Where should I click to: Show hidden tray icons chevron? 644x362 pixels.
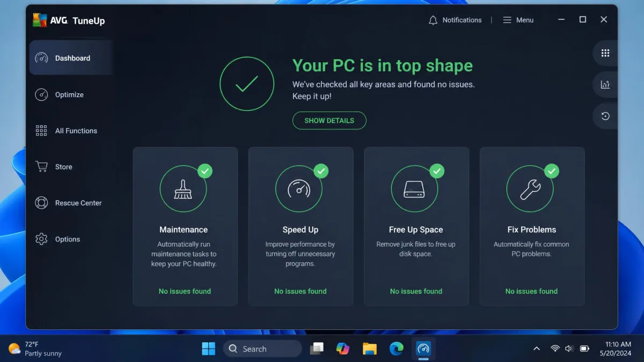pyautogui.click(x=536, y=349)
